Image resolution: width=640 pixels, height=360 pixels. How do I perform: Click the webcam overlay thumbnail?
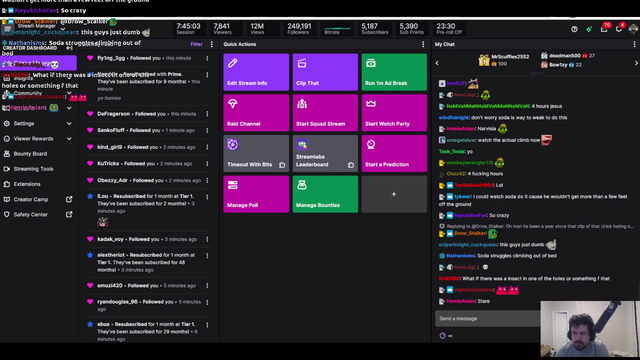pyautogui.click(x=590, y=329)
